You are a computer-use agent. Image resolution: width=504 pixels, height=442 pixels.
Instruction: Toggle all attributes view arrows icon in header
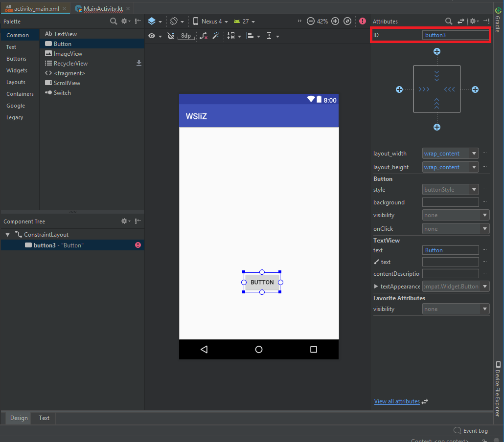(x=461, y=21)
